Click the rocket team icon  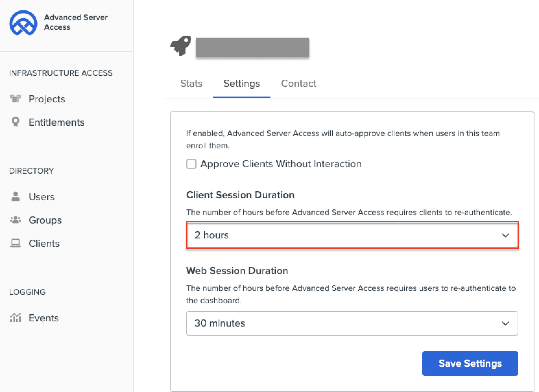[x=180, y=46]
